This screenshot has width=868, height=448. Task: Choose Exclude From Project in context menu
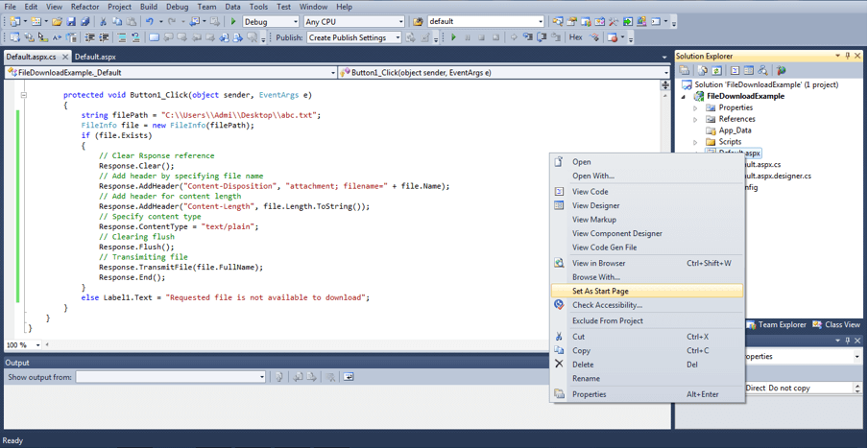point(647,320)
